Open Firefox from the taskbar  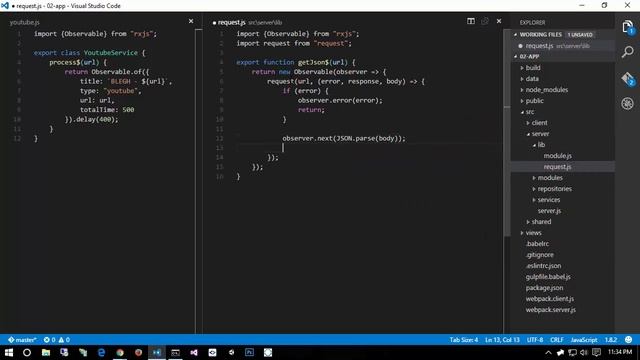pos(138,352)
